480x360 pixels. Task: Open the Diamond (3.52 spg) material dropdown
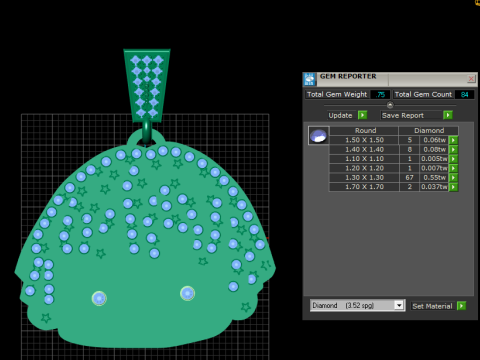[399, 305]
